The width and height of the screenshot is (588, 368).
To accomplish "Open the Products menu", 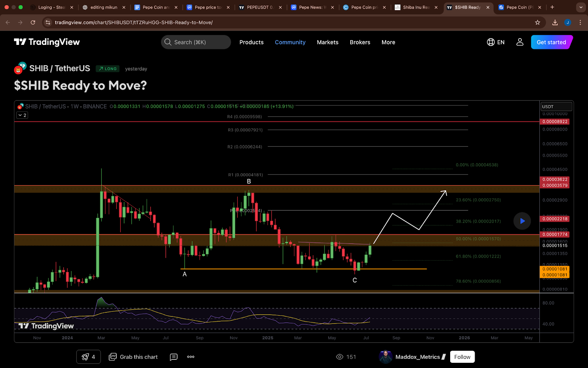I will 251,42.
